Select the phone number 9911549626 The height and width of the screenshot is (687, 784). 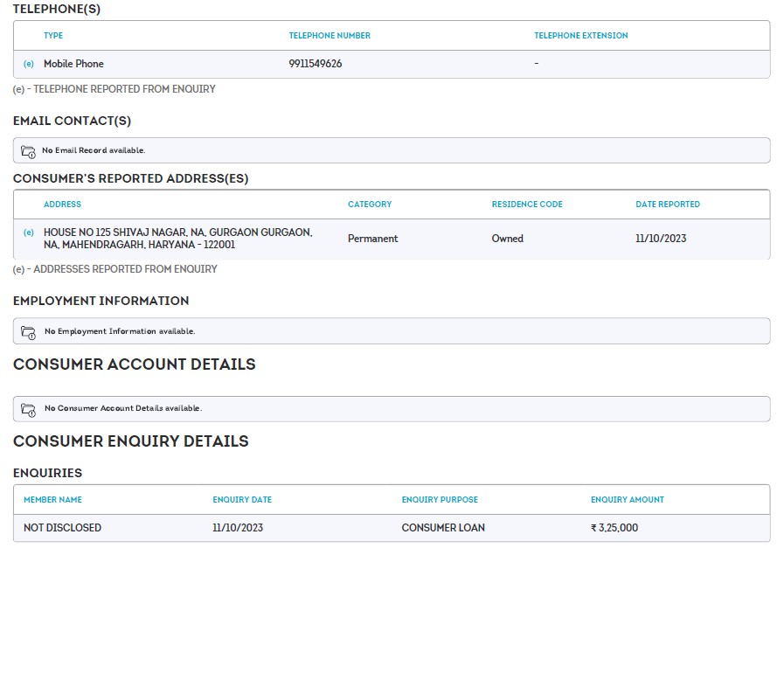(x=316, y=64)
